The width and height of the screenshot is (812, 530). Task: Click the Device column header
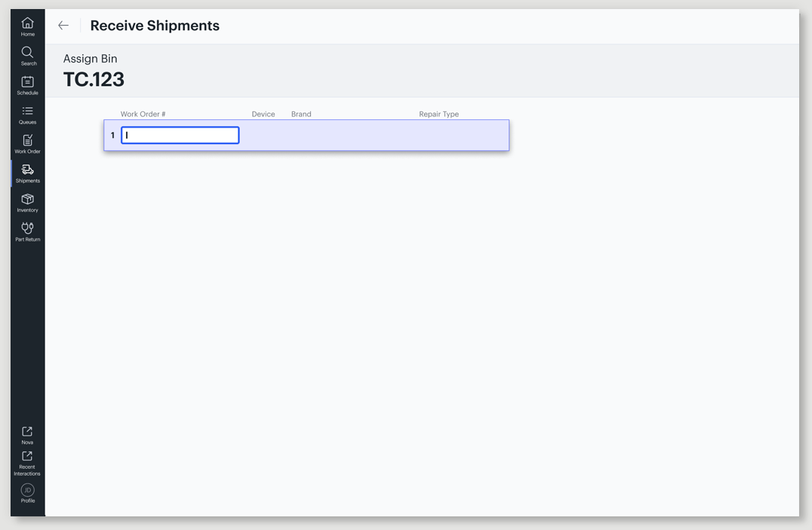[263, 114]
